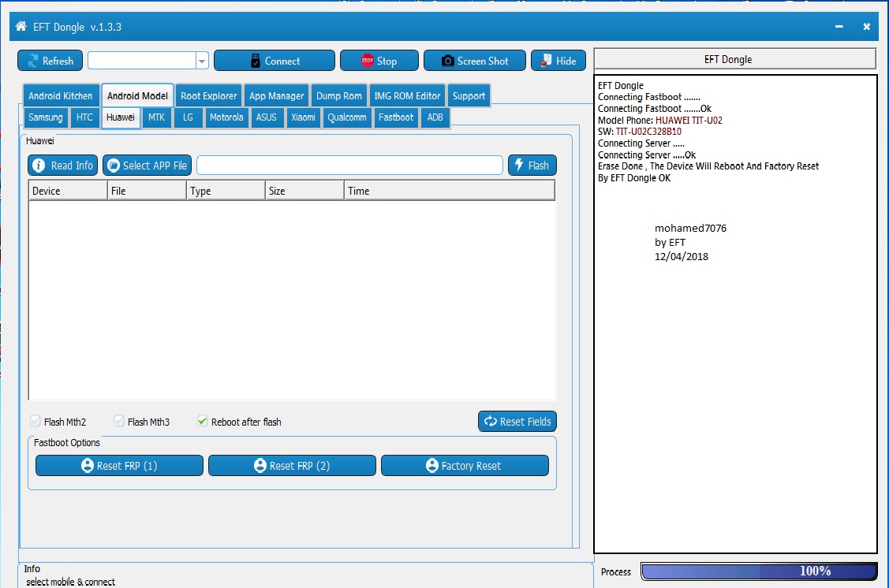The height and width of the screenshot is (588, 889).
Task: Open the IMG ROM Editor tab
Action: (407, 95)
